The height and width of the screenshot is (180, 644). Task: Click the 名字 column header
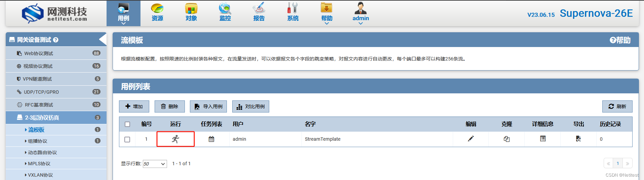pyautogui.click(x=310, y=124)
